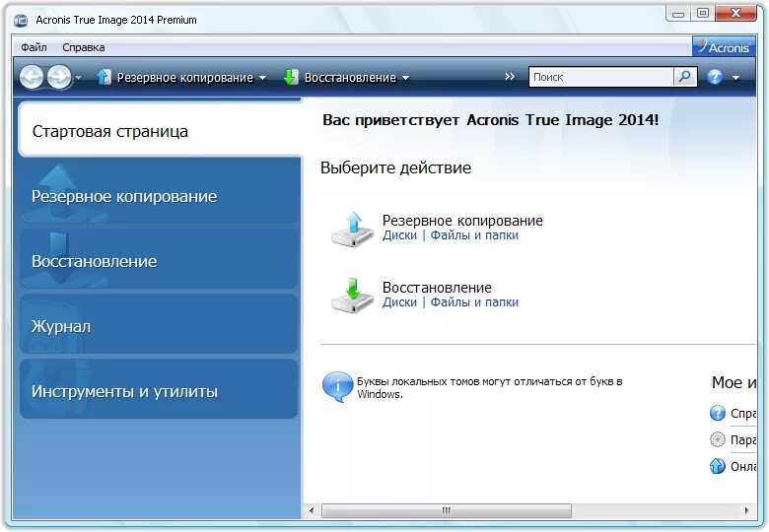Click the green recovery icon in toolbar
Image resolution: width=769 pixels, height=532 pixels.
291,77
